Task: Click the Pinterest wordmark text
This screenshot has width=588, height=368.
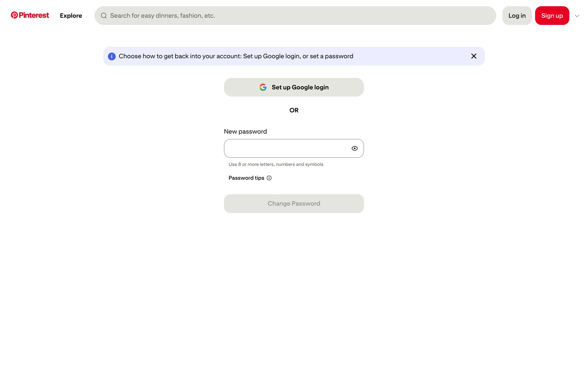Action: tap(34, 15)
